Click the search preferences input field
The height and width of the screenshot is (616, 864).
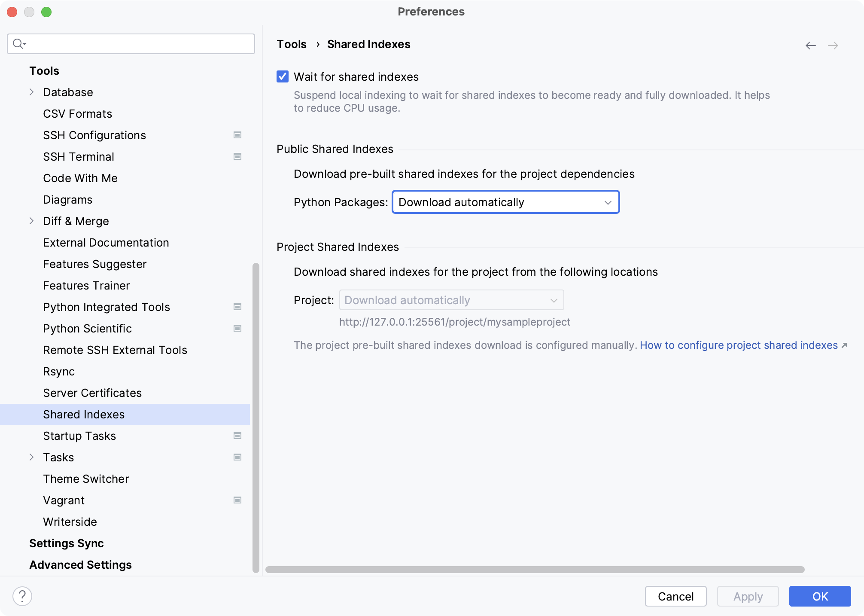pos(131,43)
